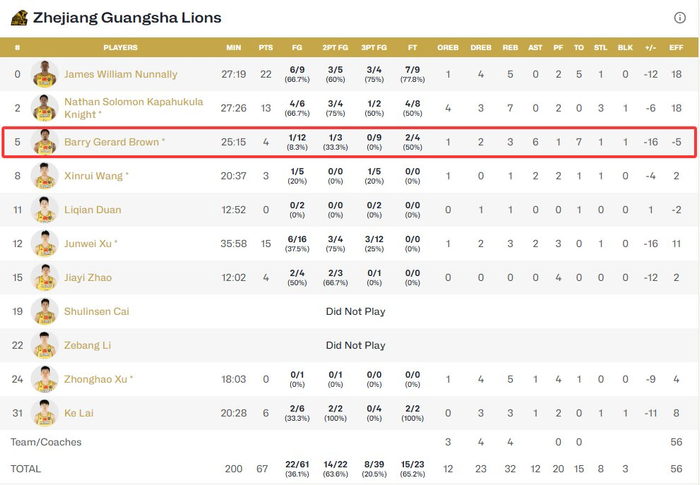Click Barry Gerard Brown's avatar photo
The height and width of the screenshot is (485, 700).
[x=44, y=142]
